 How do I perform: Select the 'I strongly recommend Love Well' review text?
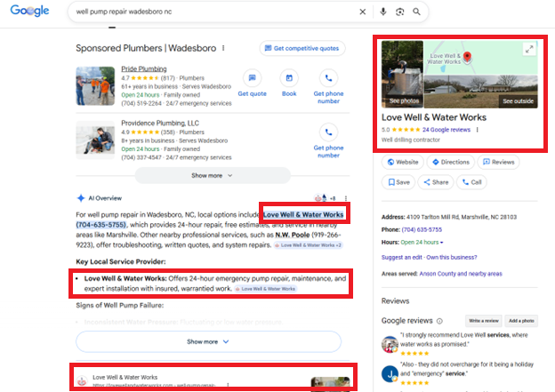click(x=464, y=340)
